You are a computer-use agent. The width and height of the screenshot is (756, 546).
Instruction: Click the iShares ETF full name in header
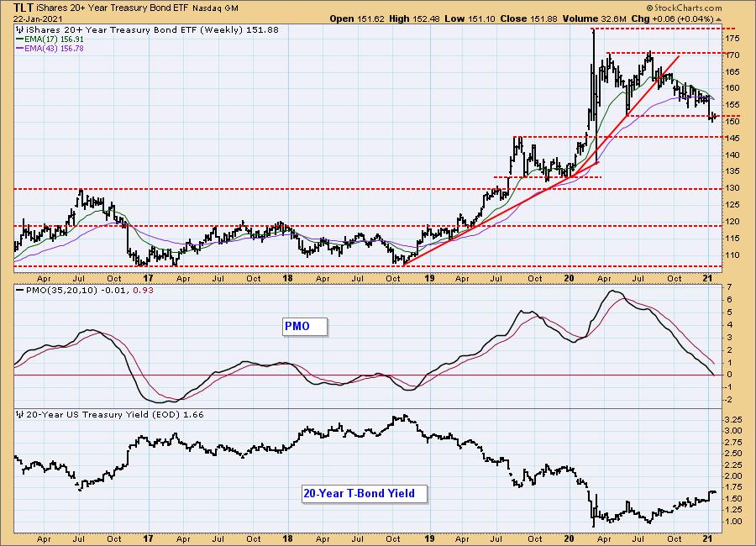(113, 8)
